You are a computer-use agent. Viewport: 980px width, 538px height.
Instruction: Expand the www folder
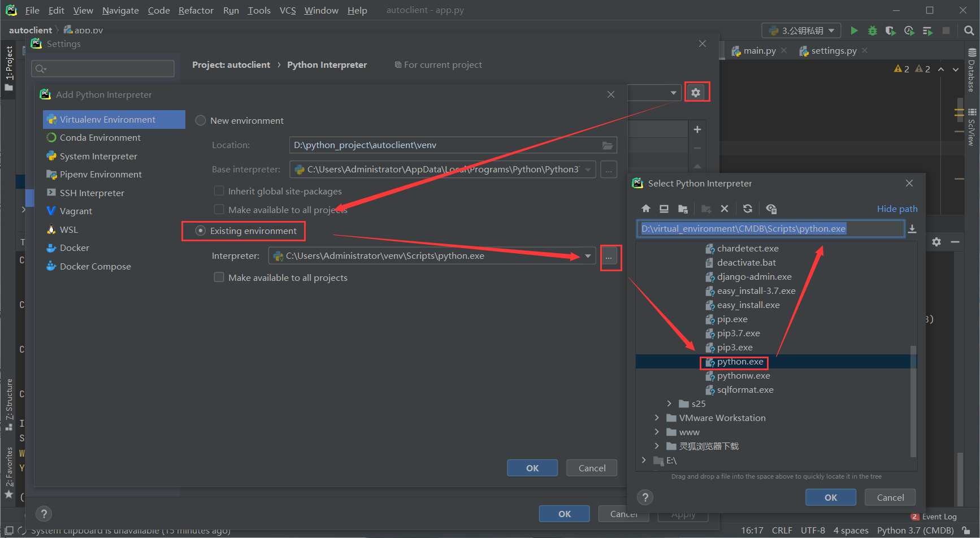click(657, 432)
